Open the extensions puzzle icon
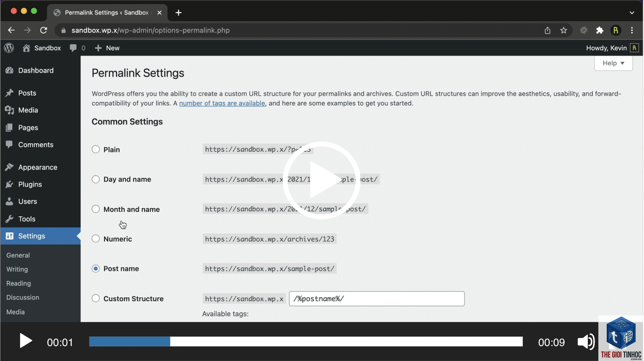Image resolution: width=644 pixels, height=361 pixels. pos(600,30)
